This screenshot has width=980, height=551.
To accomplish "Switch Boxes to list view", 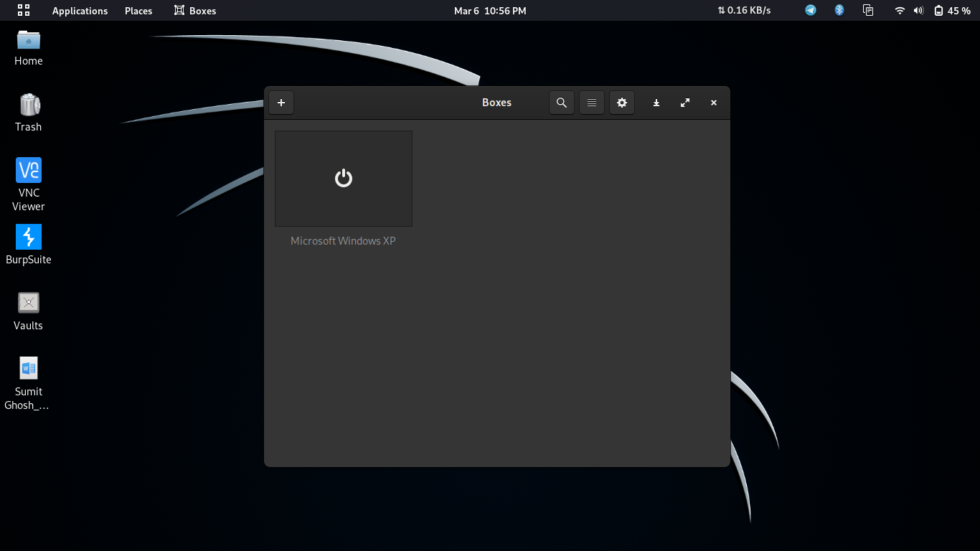I will click(x=592, y=103).
